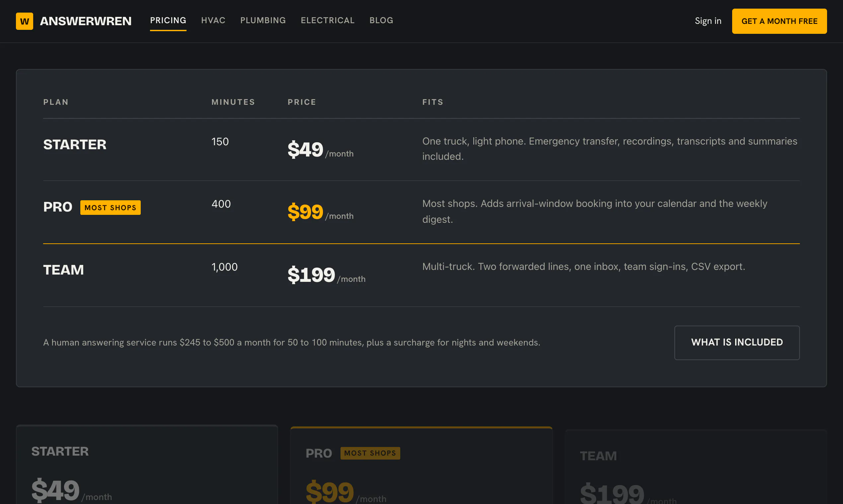843x504 pixels.
Task: Click the $49 price on Starter card
Action: 55,490
